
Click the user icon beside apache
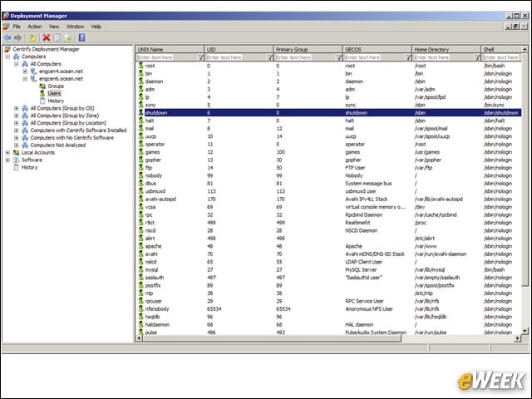[x=140, y=246]
